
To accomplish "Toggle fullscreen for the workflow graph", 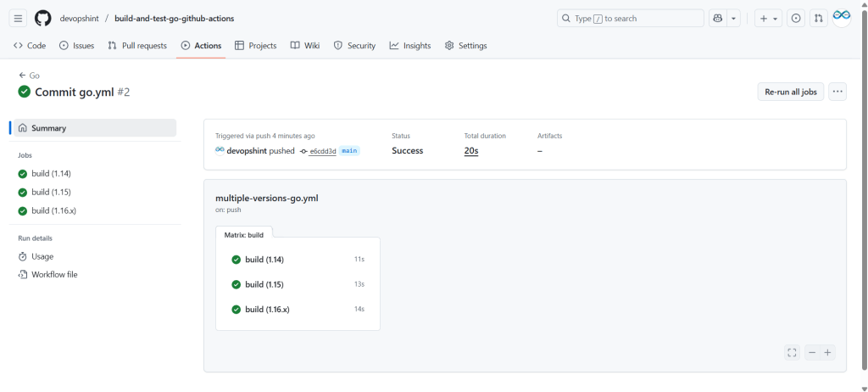I will (793, 353).
